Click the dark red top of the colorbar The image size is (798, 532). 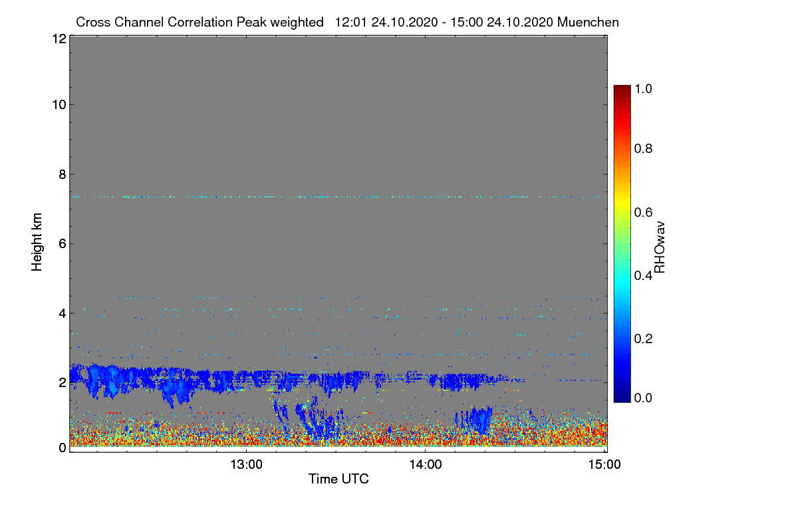pos(622,88)
